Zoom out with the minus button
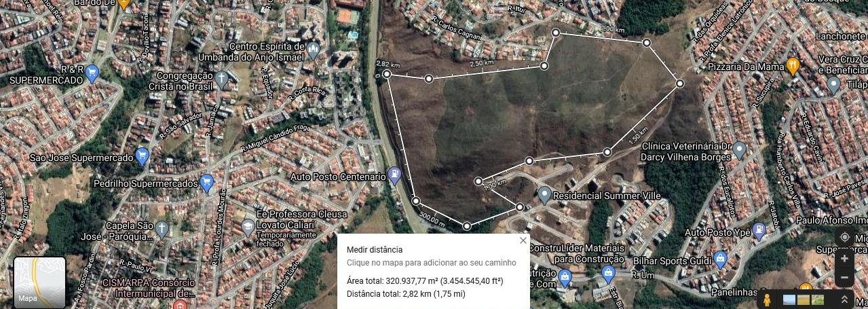 point(845,277)
